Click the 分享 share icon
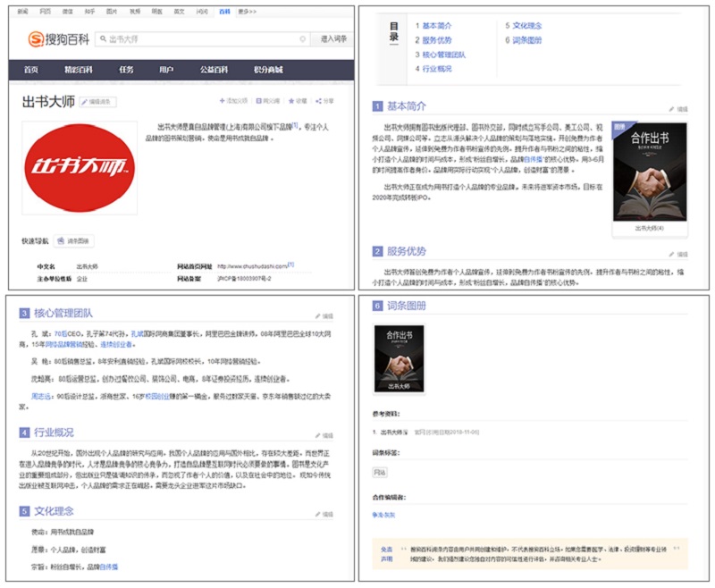Image resolution: width=715 pixels, height=588 pixels. point(319,101)
